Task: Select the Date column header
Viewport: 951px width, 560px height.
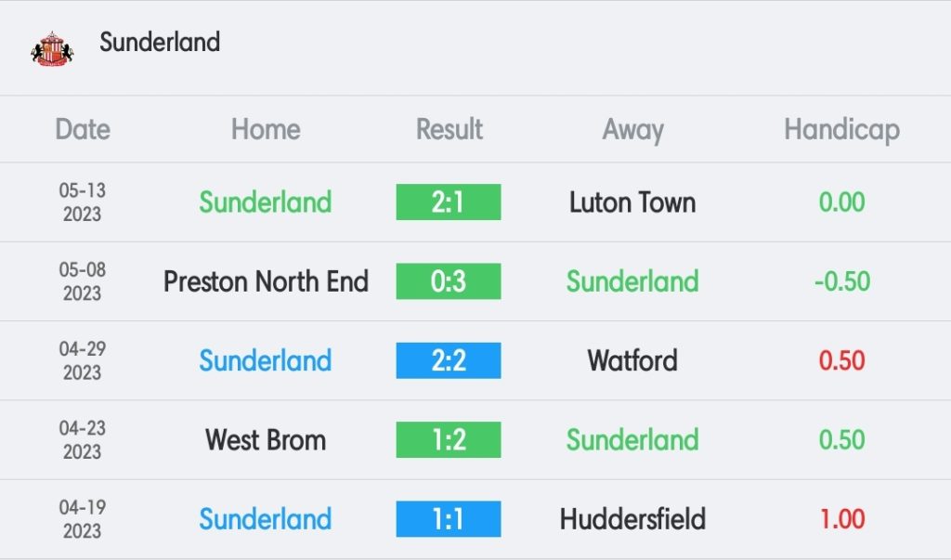Action: point(83,129)
